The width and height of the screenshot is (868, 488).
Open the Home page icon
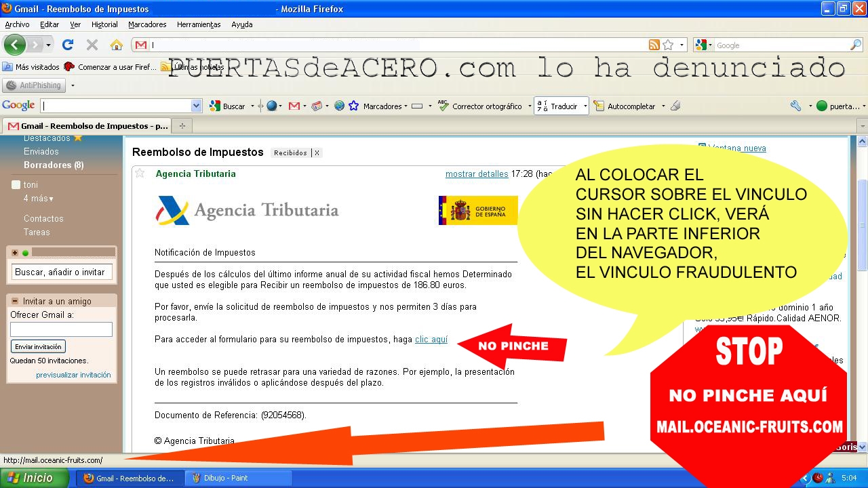click(117, 45)
